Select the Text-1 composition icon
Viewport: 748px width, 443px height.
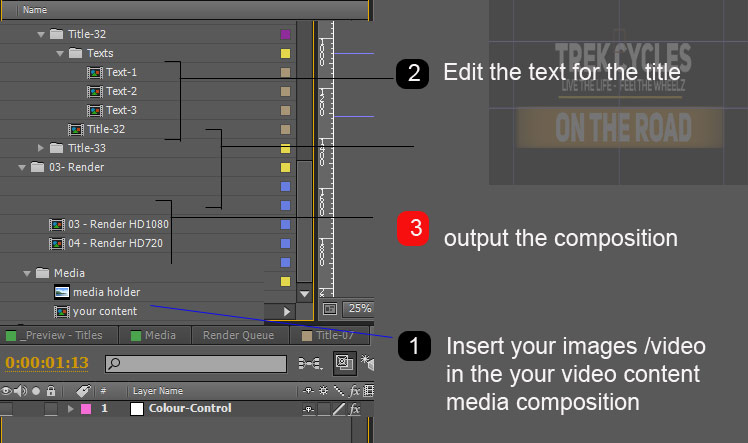click(95, 72)
